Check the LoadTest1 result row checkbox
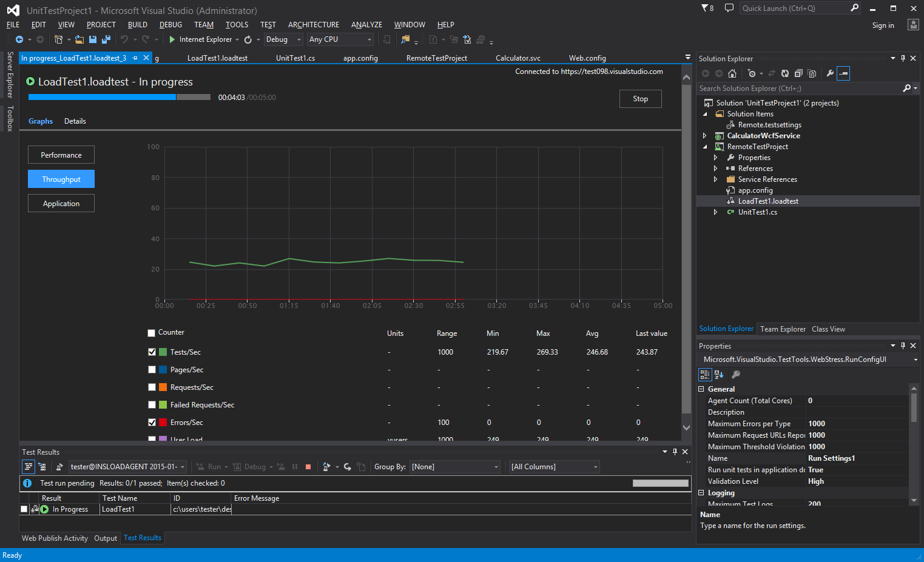The width and height of the screenshot is (924, 562). (x=24, y=509)
